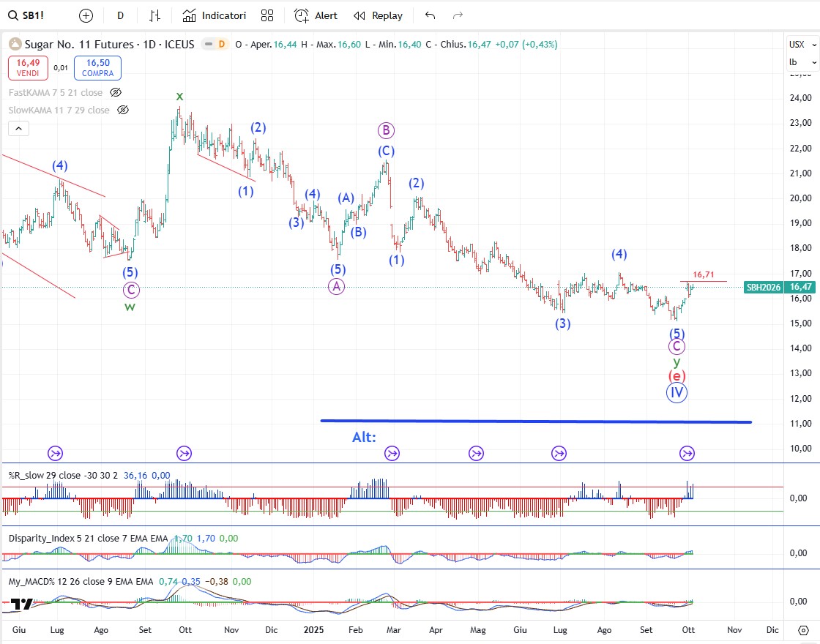Click the 16,50 COMPRA buy button
The width and height of the screenshot is (820, 644).
[x=98, y=68]
